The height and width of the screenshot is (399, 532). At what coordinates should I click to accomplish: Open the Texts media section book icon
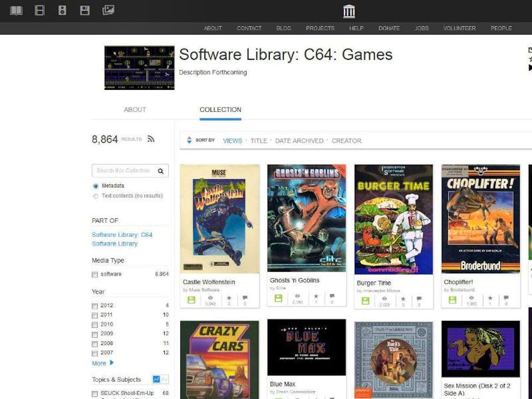coord(16,11)
